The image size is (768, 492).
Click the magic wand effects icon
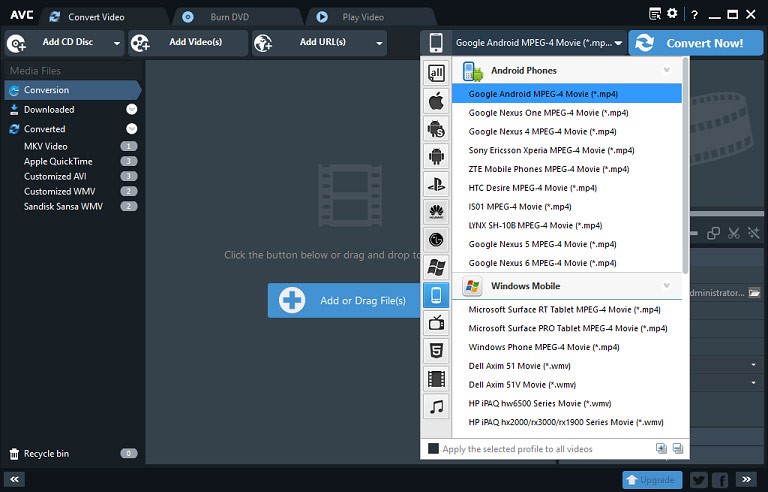click(x=753, y=233)
